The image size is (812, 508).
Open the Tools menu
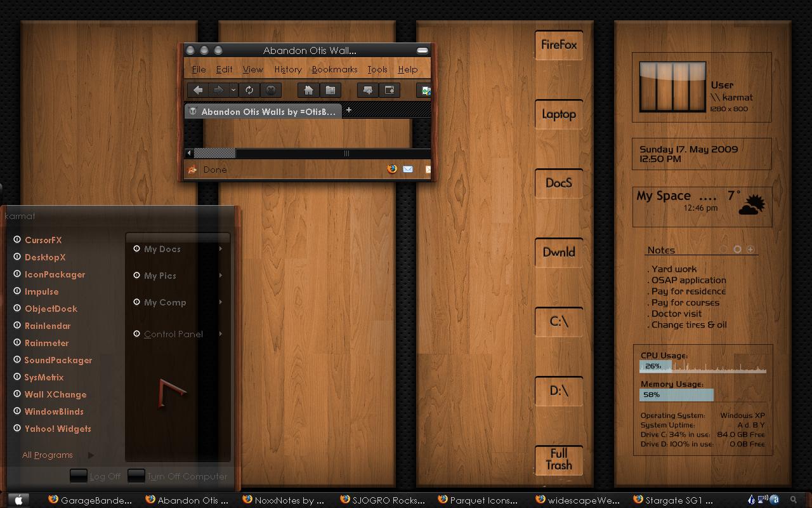click(377, 69)
